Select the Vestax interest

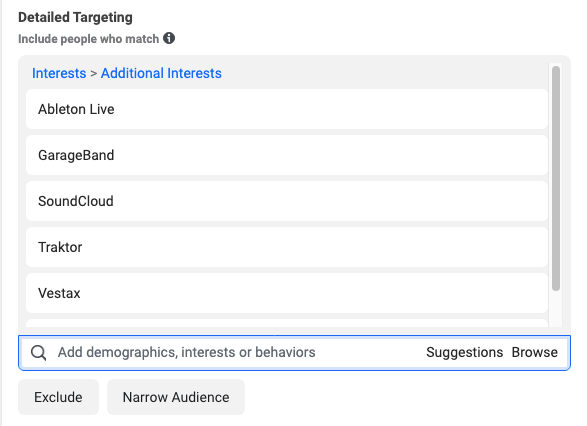(287, 293)
